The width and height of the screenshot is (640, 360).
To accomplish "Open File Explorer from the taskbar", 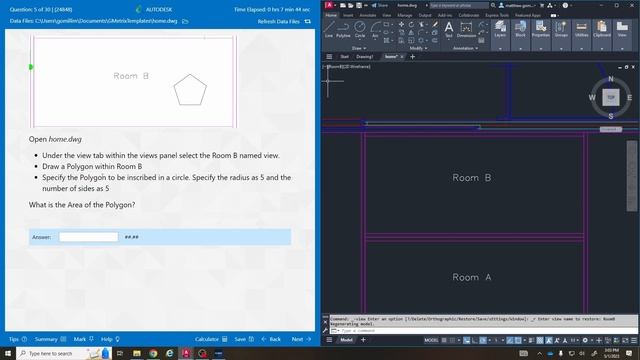I will [137, 353].
